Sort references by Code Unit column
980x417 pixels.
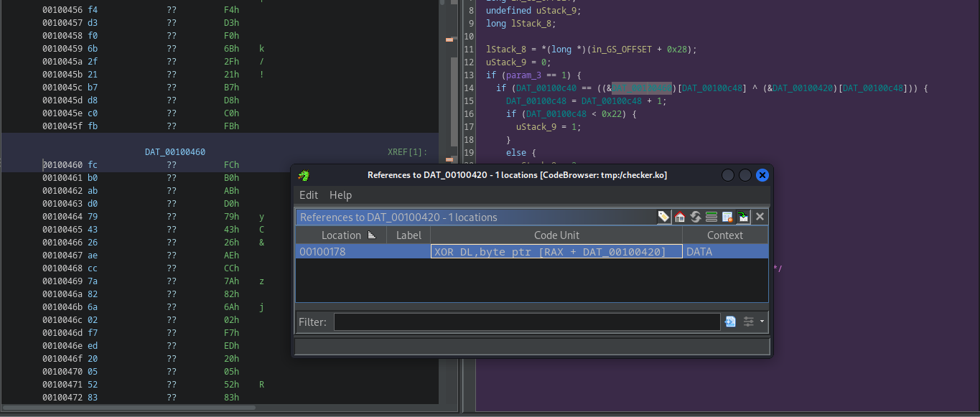coord(556,235)
